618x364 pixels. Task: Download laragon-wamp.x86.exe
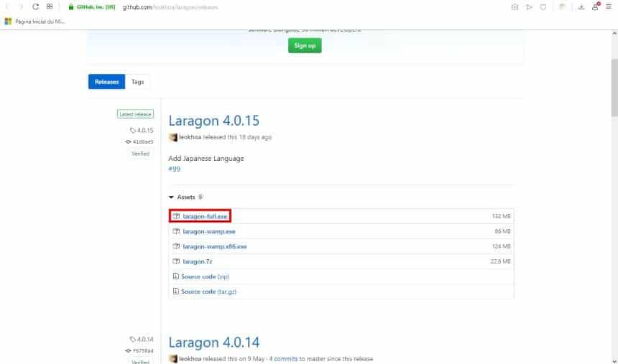215,246
